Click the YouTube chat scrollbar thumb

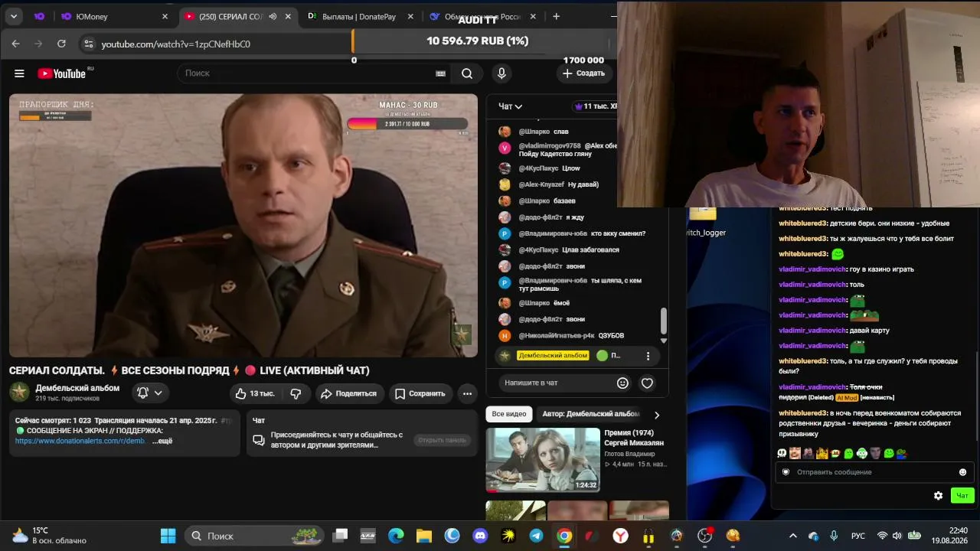click(x=664, y=321)
